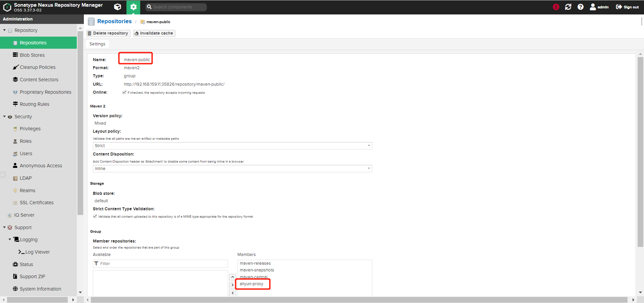
Task: Click Invalidate cache button
Action: [x=154, y=33]
